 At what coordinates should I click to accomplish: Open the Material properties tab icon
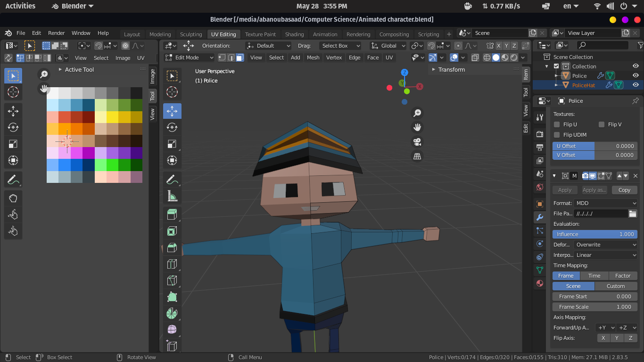coord(540,284)
